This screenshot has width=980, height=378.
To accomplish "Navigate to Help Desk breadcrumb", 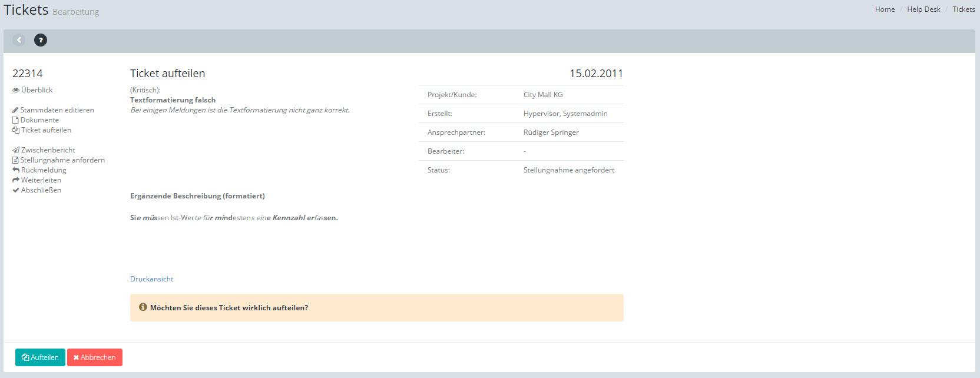I will [x=923, y=9].
